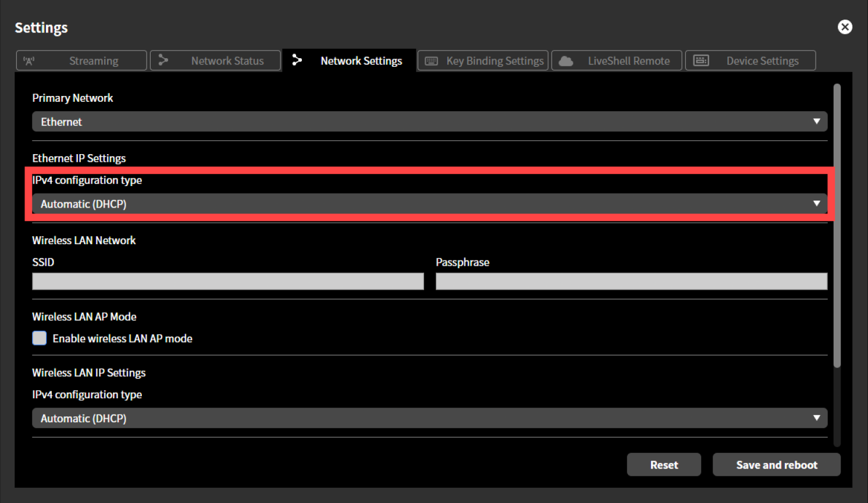Switch to the Streaming tab
This screenshot has height=503, width=868.
81,60
